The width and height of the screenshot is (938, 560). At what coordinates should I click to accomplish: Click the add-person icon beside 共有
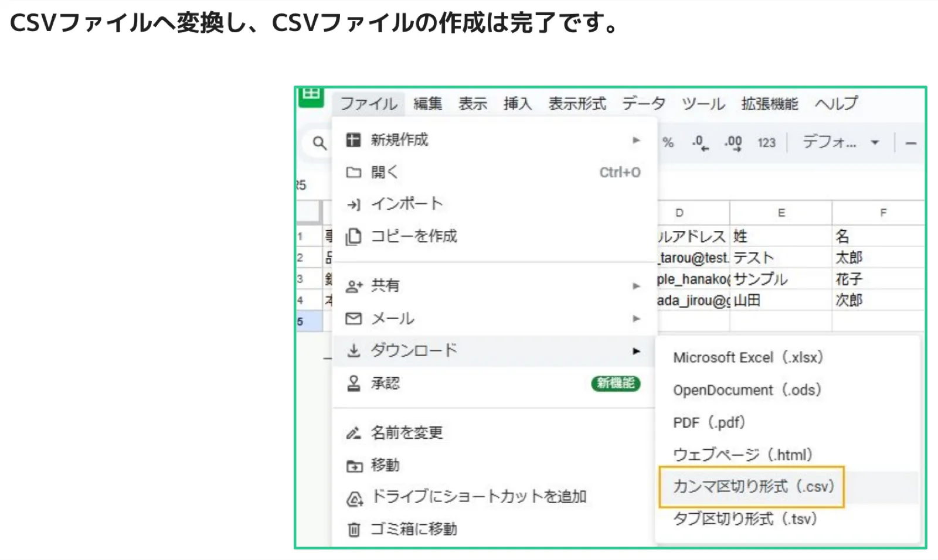click(x=354, y=286)
